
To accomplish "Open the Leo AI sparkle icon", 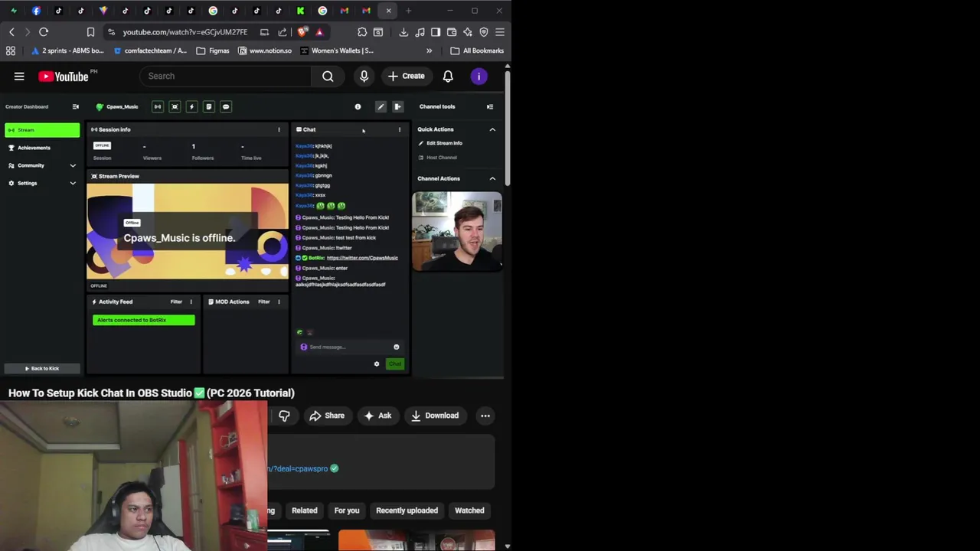I will [468, 32].
